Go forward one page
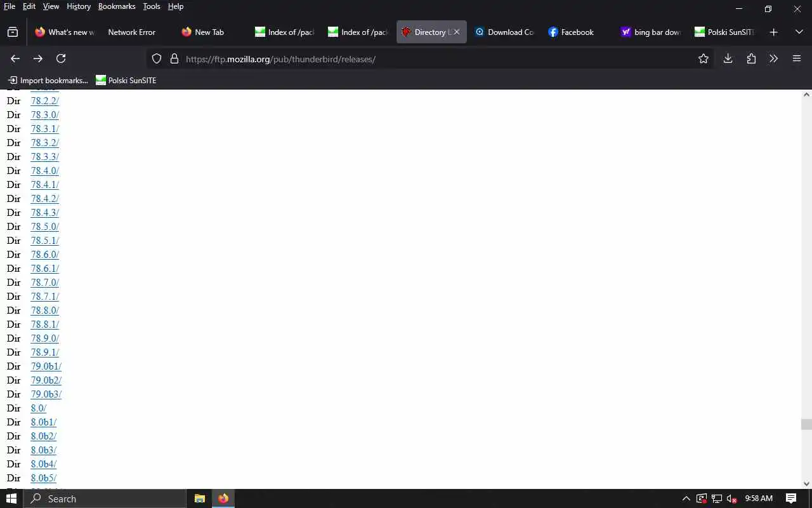 pos(38,58)
